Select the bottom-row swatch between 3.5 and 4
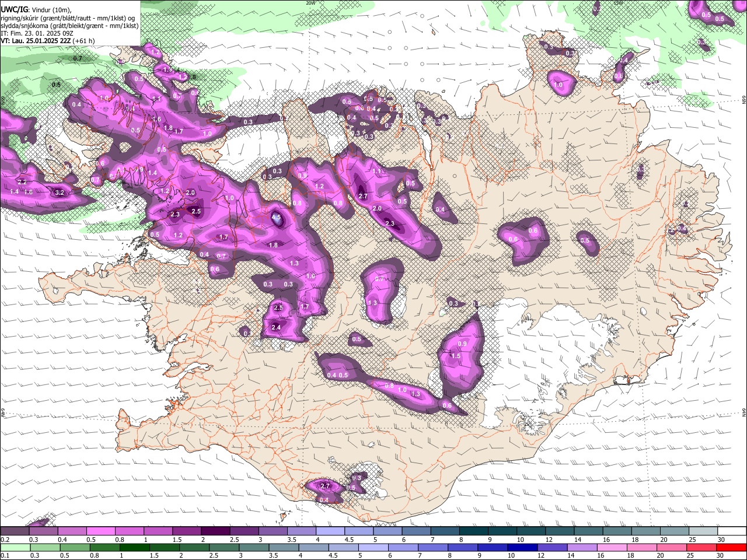The image size is (747, 560). (x=284, y=547)
